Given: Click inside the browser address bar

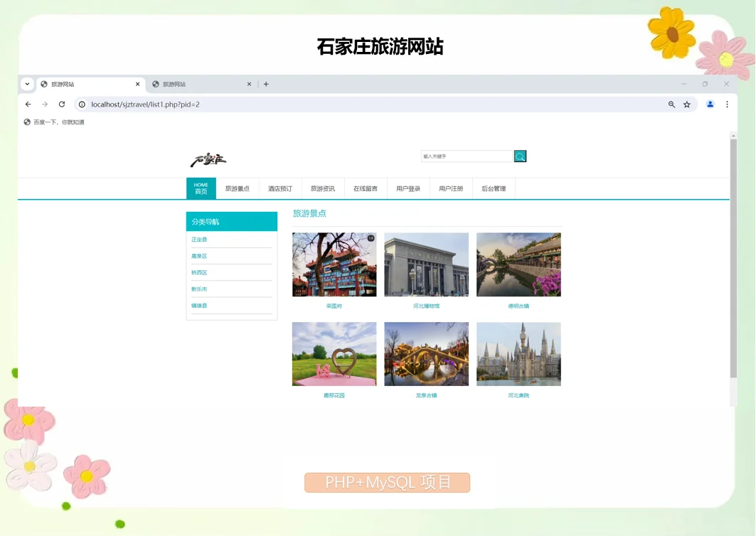Looking at the screenshot, I should tap(213, 104).
